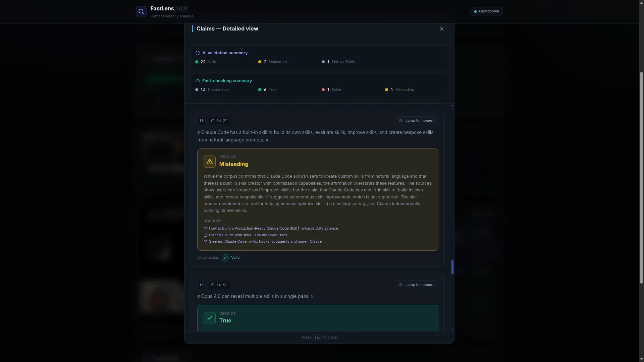Click the claim number 19 badge
The image size is (644, 362).
click(201, 285)
